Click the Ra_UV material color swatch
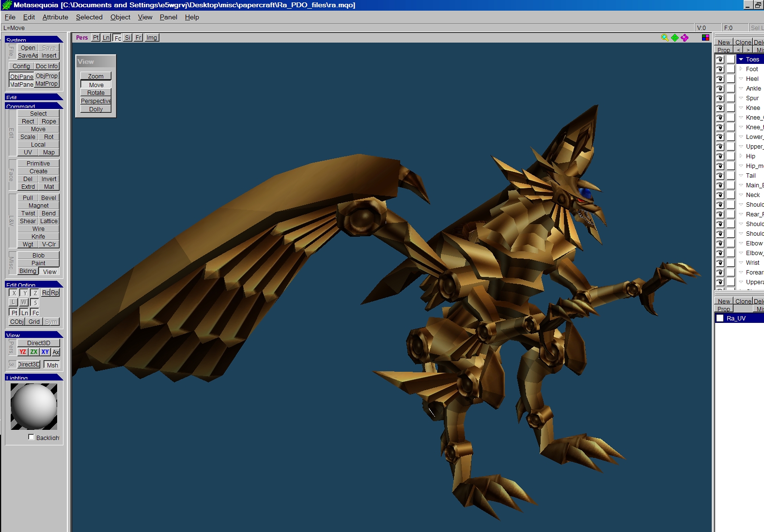 pos(720,318)
